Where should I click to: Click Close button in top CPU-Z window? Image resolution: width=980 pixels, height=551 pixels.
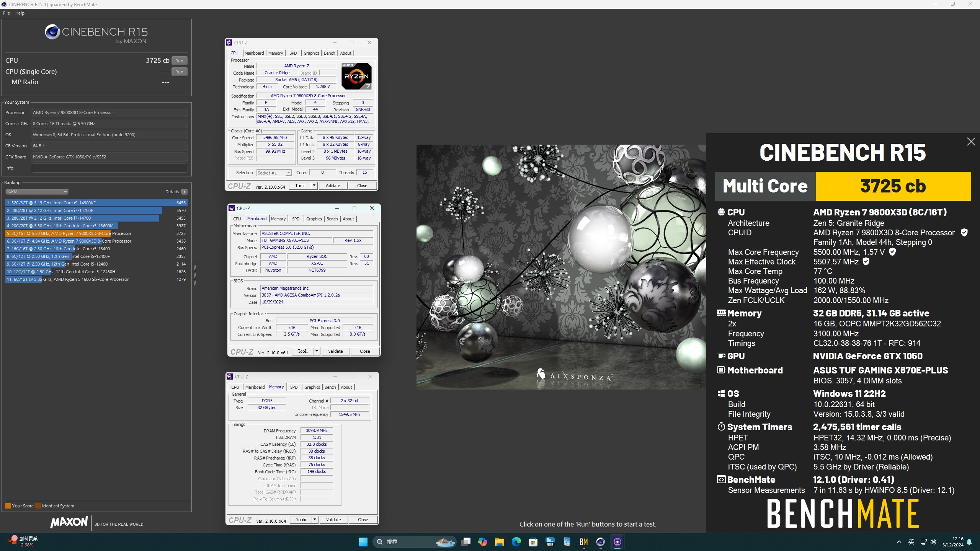pos(362,186)
